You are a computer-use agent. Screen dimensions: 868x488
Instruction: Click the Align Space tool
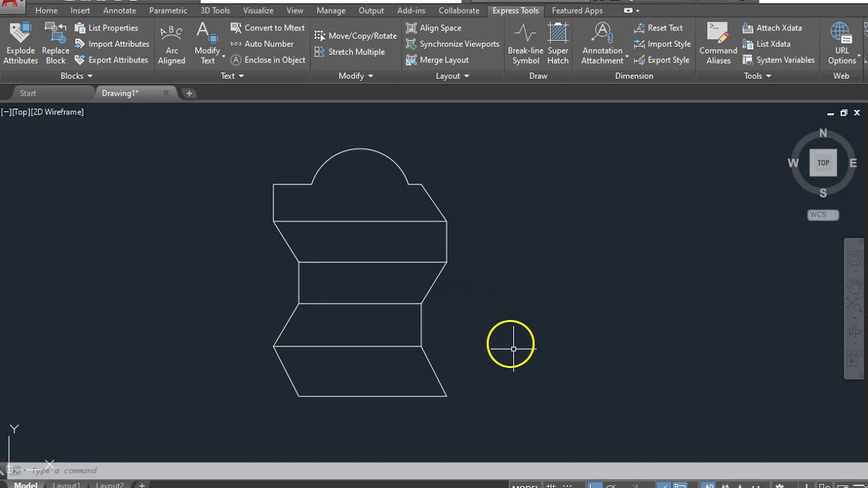pos(433,28)
